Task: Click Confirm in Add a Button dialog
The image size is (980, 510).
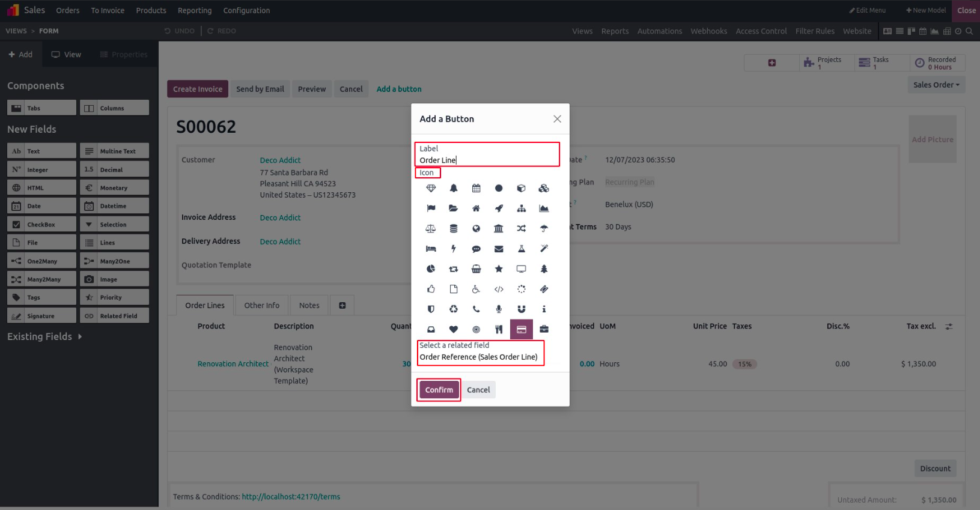Action: point(439,390)
